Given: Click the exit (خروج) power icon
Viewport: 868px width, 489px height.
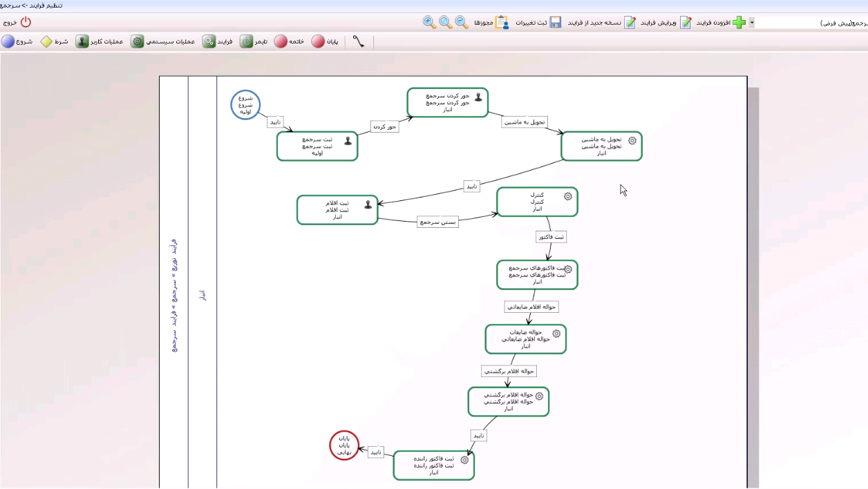Looking at the screenshot, I should (x=26, y=22).
